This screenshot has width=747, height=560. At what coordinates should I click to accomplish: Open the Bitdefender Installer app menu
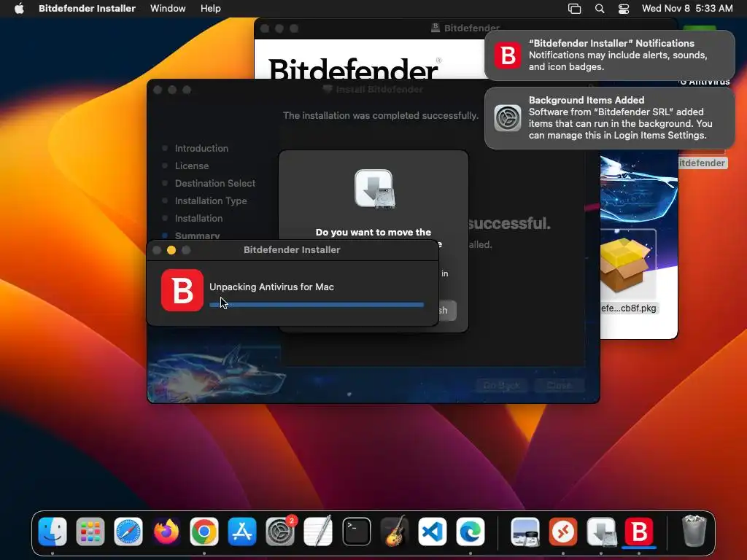pos(88,9)
